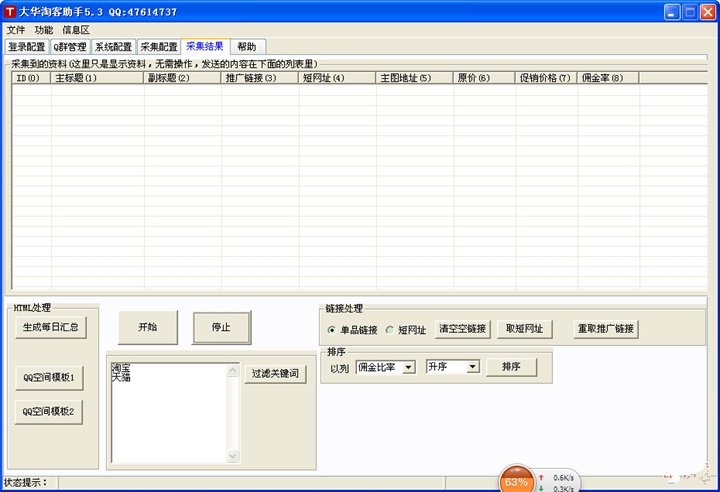Switch to the Q群管理 tab
Viewport: 720px width, 492px height.
70,47
